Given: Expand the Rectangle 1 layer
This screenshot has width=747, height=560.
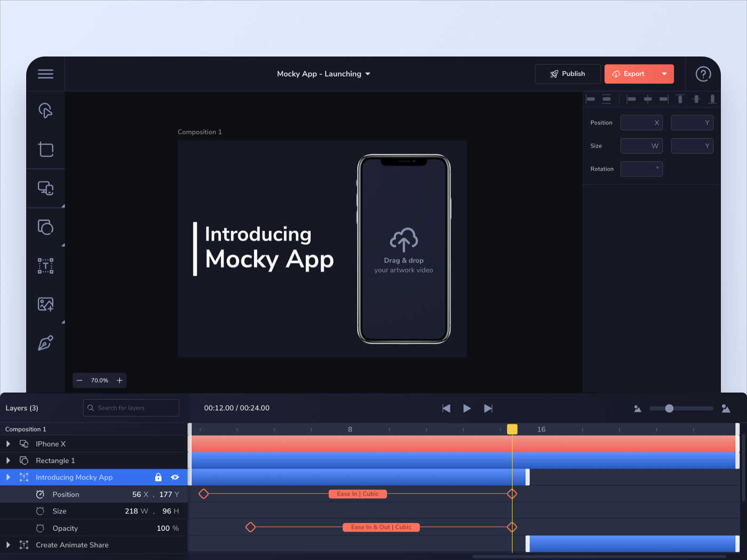Looking at the screenshot, I should pyautogui.click(x=8, y=460).
